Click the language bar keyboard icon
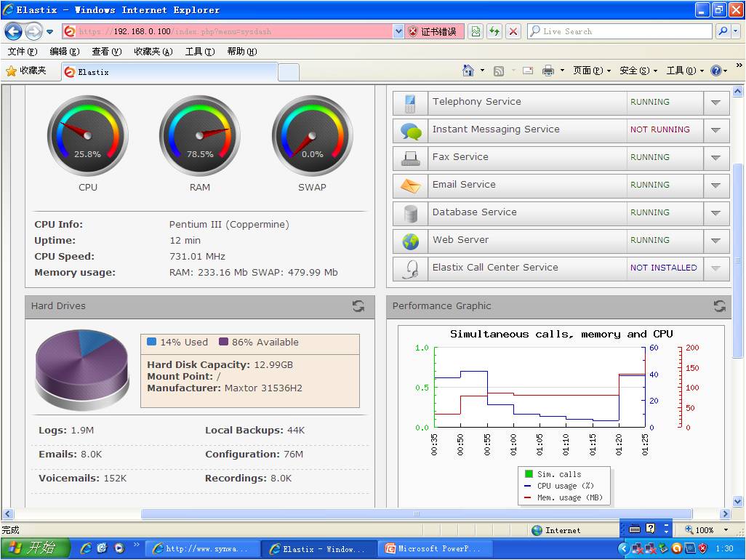The image size is (746, 560). (x=635, y=529)
